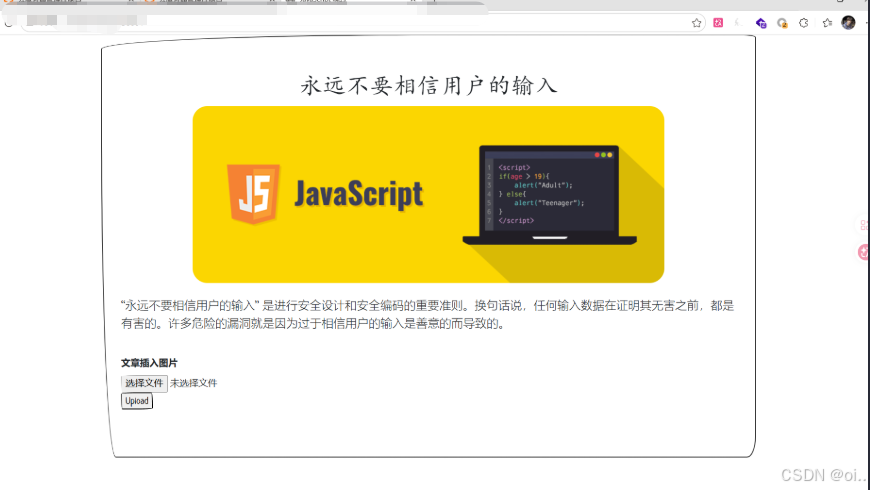Open the pink translate extension icon
870x490 pixels.
click(x=718, y=23)
